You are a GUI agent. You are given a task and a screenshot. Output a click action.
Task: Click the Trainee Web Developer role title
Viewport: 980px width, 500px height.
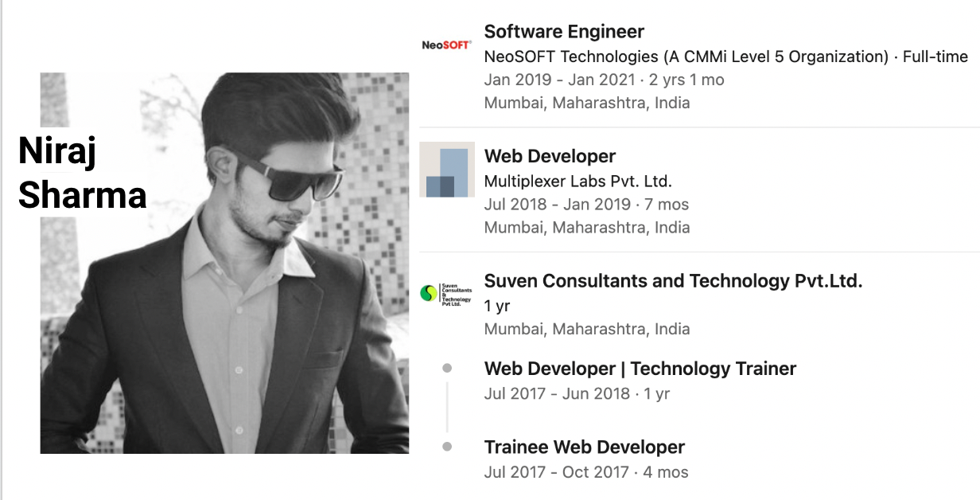584,447
